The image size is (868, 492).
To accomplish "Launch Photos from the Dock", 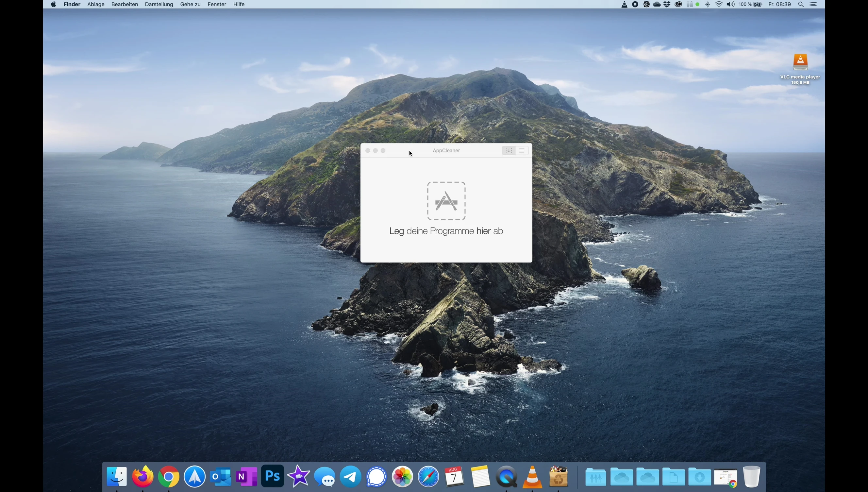I will [402, 476].
